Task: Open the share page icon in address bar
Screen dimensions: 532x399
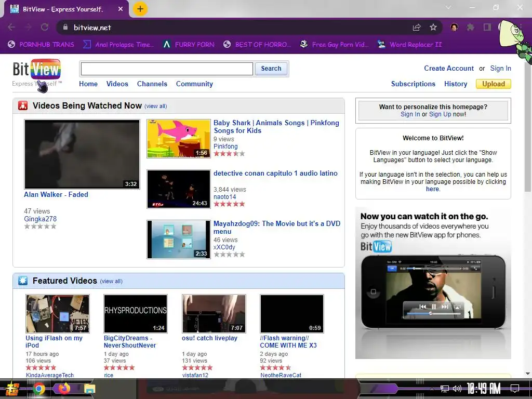Action: [417, 28]
